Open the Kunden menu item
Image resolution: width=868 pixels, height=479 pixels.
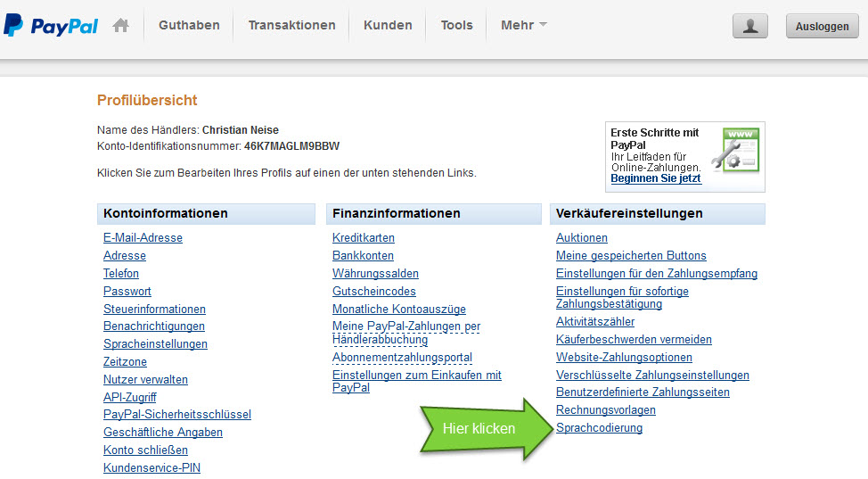pyautogui.click(x=388, y=25)
